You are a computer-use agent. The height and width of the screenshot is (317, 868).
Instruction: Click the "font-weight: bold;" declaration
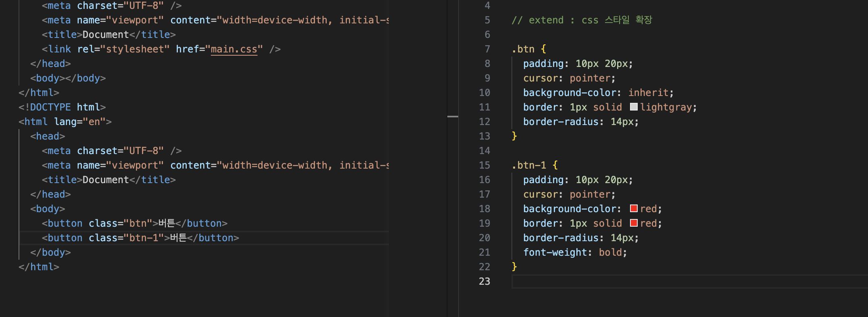(x=575, y=252)
